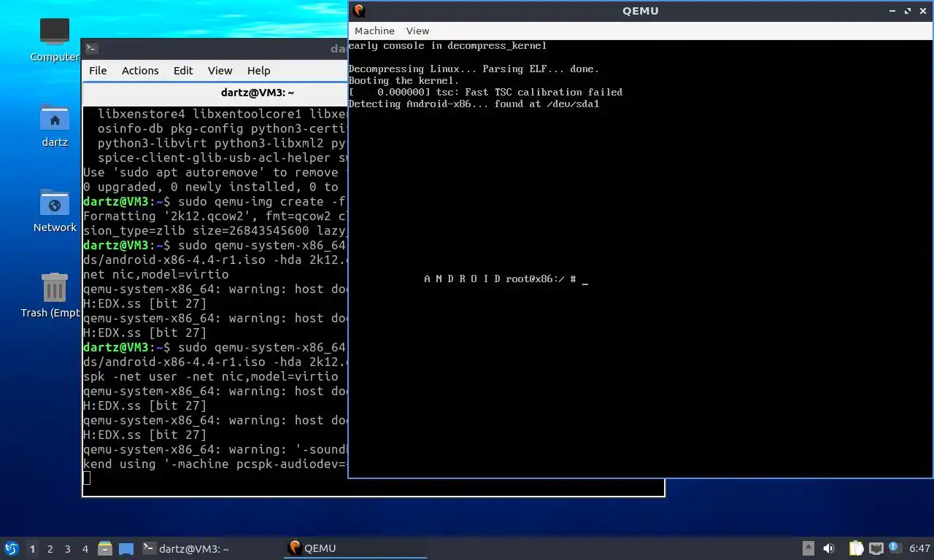Image resolution: width=934 pixels, height=560 pixels.
Task: Open the Trash desktop icon
Action: (51, 295)
